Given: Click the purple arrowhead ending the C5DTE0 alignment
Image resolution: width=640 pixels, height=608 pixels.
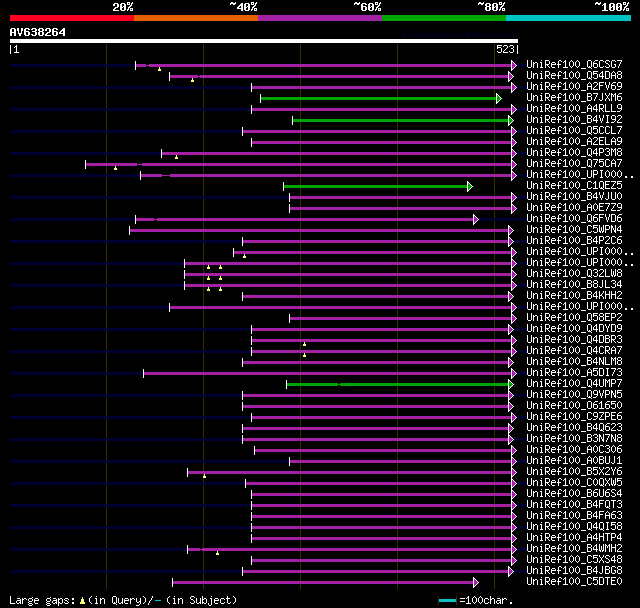Looking at the screenshot, I should (476, 582).
